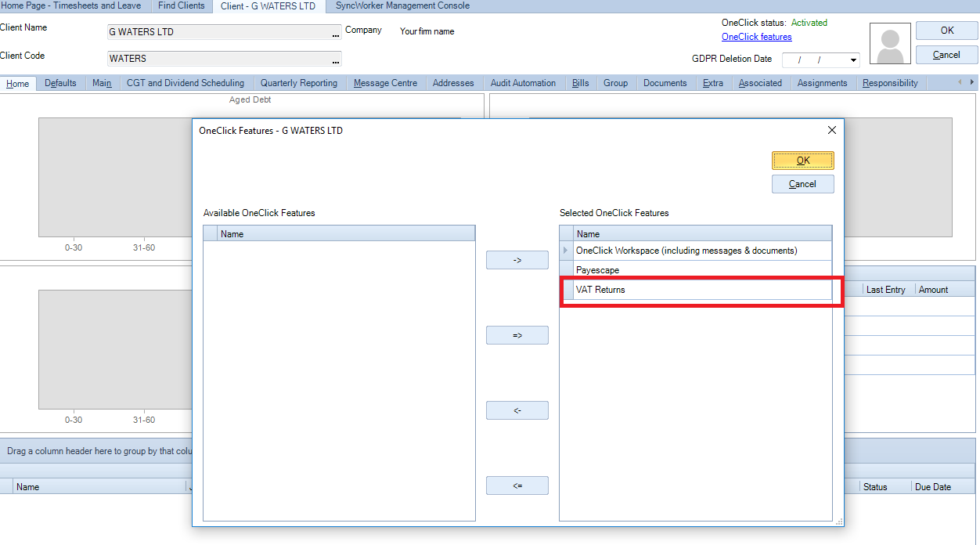The image size is (980, 545).
Task: Open the SyncWorker Management Console tab
Action: pyautogui.click(x=402, y=5)
